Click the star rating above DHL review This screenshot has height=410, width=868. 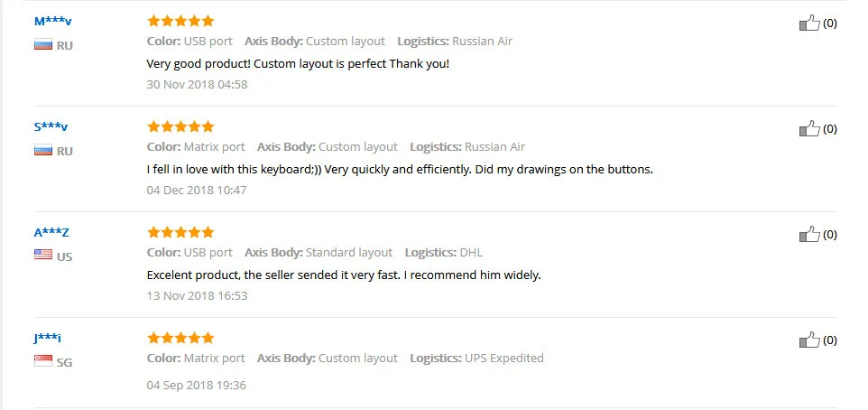180,232
